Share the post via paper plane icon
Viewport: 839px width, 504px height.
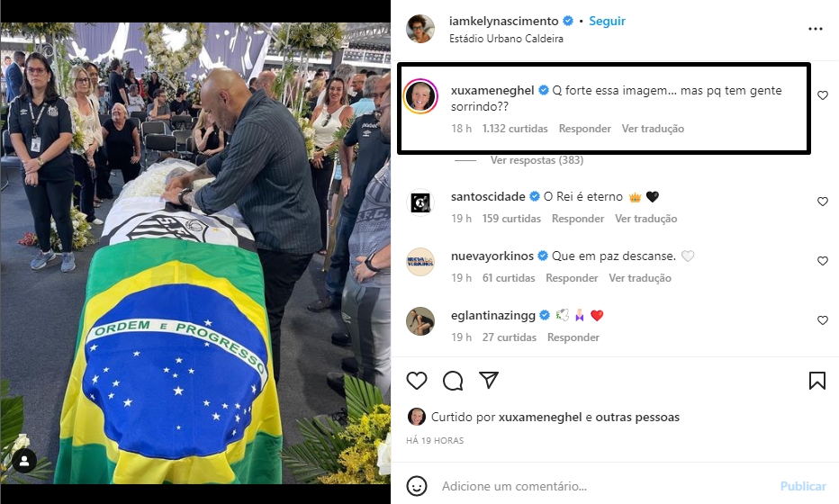point(489,380)
